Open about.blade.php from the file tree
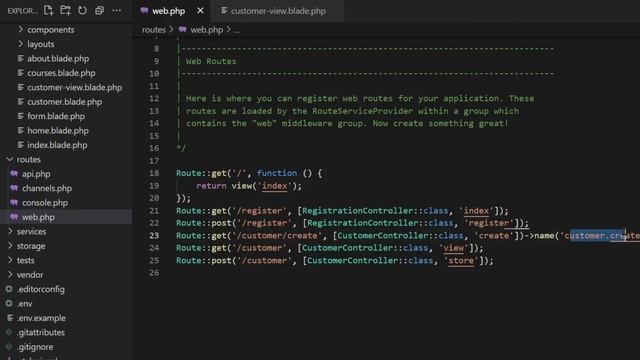This screenshot has height=360, width=640. coord(58,59)
